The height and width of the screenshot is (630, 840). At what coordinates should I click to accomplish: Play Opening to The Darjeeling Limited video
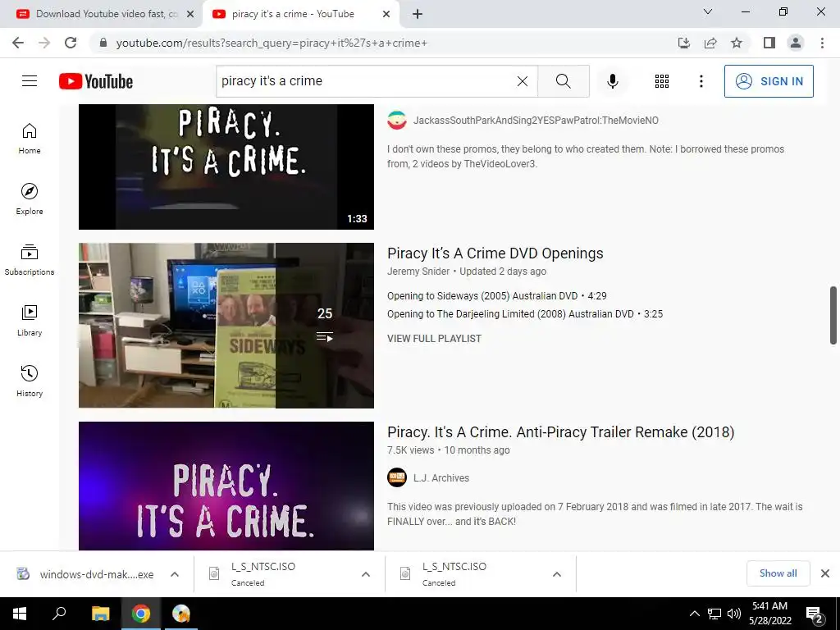pyautogui.click(x=525, y=314)
